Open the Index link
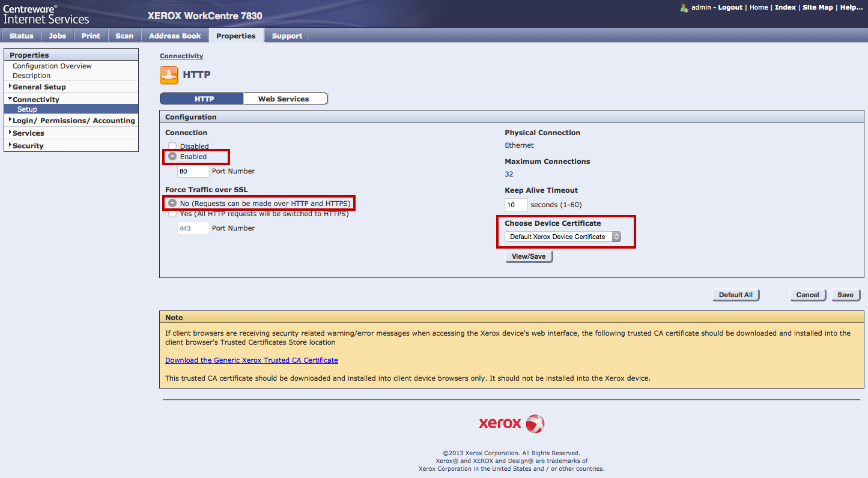 click(x=785, y=7)
